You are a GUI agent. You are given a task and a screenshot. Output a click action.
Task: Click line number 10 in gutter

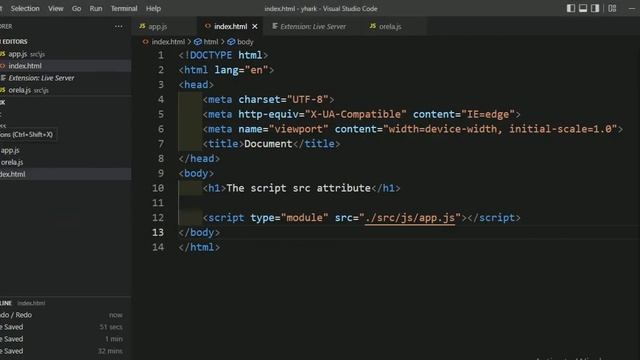point(158,188)
